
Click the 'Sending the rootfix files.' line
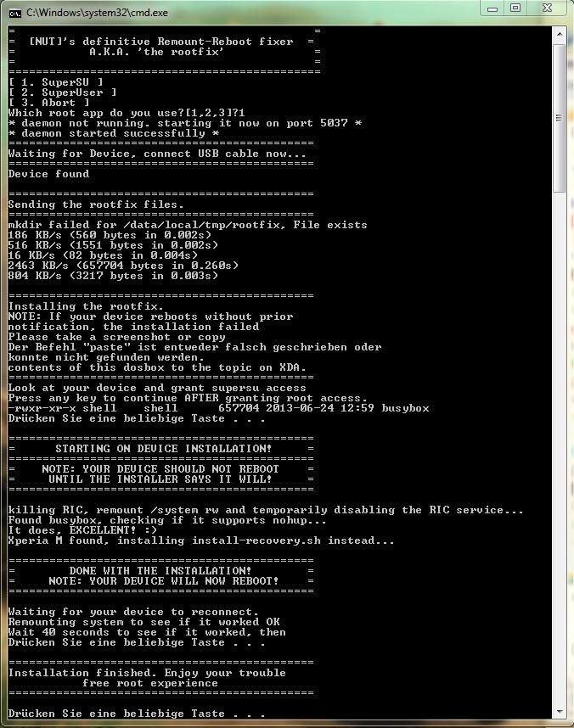(96, 204)
